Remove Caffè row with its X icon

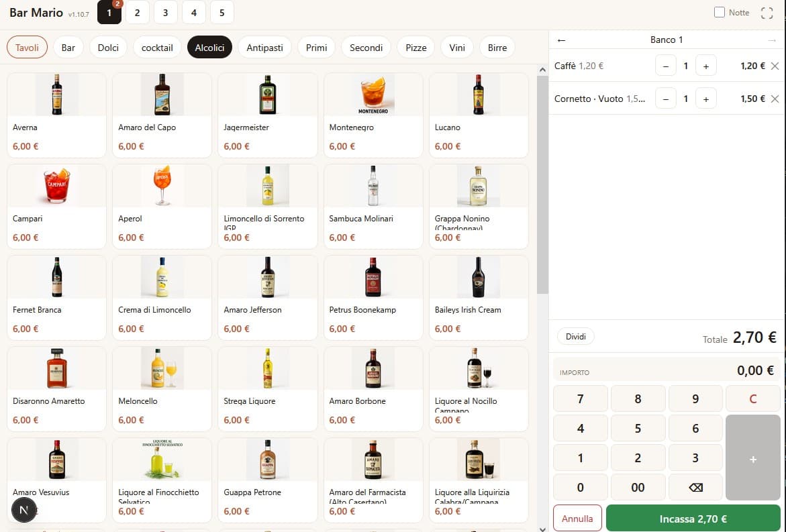point(775,66)
